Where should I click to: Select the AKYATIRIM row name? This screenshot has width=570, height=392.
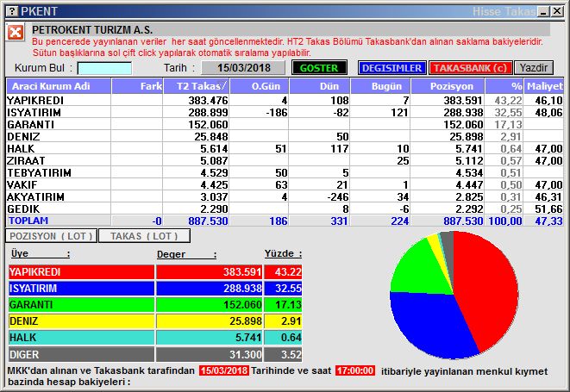(35, 196)
